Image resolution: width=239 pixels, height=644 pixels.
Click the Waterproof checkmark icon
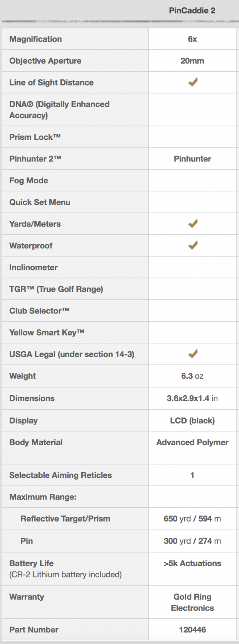pyautogui.click(x=193, y=245)
